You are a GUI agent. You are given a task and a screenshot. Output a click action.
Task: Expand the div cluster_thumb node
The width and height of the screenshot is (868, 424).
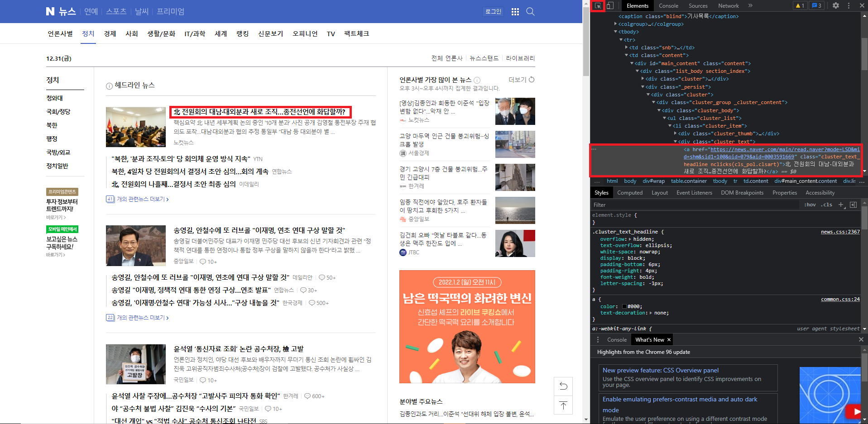tap(675, 133)
